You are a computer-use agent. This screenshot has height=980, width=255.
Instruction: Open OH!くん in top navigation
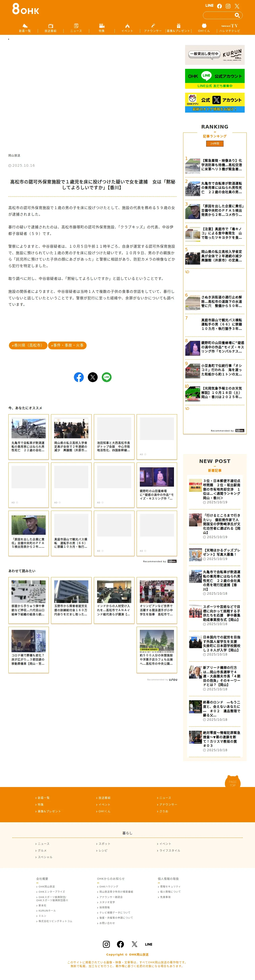[x=204, y=28]
